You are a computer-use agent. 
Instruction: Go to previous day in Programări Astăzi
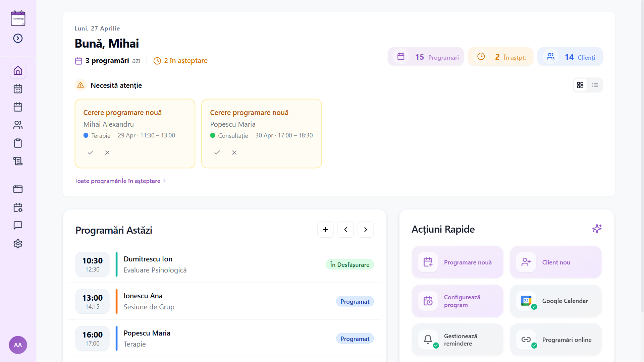[345, 230]
